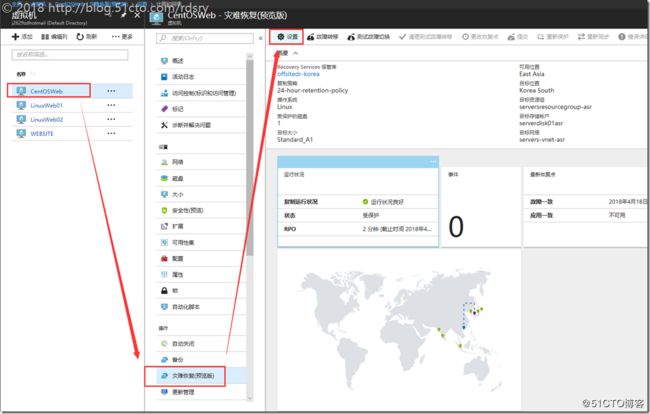
Task: Click the world map replication view
Action: pos(398,329)
